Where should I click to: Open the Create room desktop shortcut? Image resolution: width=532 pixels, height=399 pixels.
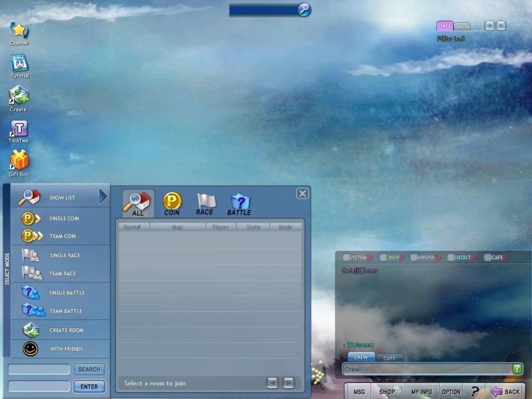click(19, 96)
